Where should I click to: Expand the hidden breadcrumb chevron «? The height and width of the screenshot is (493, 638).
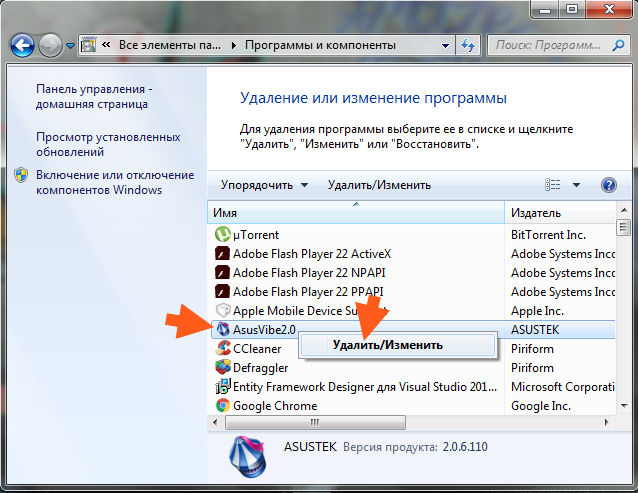106,45
